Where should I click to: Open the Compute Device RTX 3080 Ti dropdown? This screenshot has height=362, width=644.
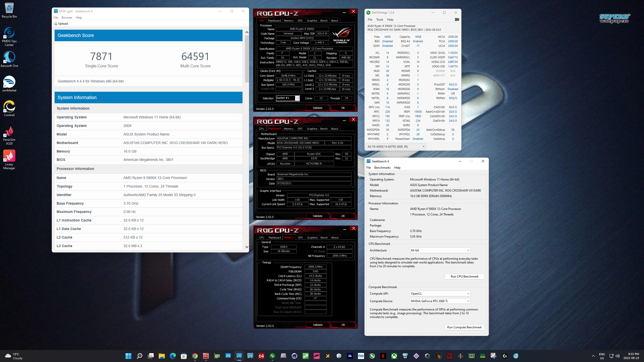(440, 301)
